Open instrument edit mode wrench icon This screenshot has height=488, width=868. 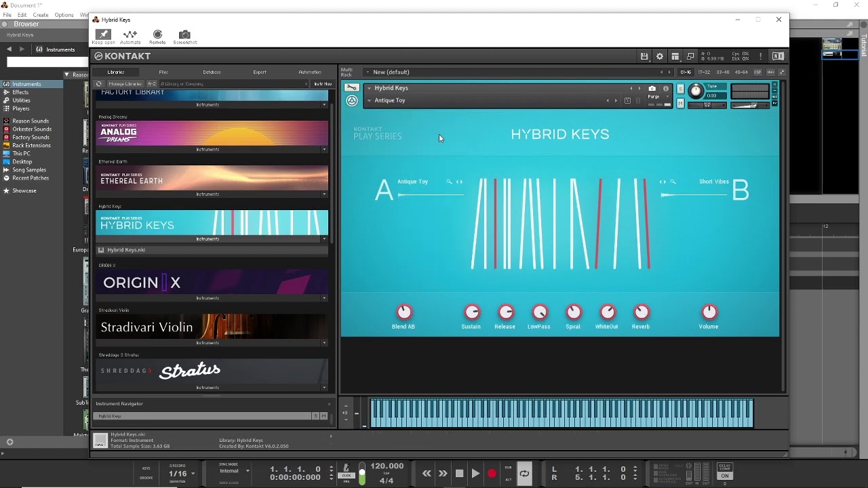coord(351,87)
